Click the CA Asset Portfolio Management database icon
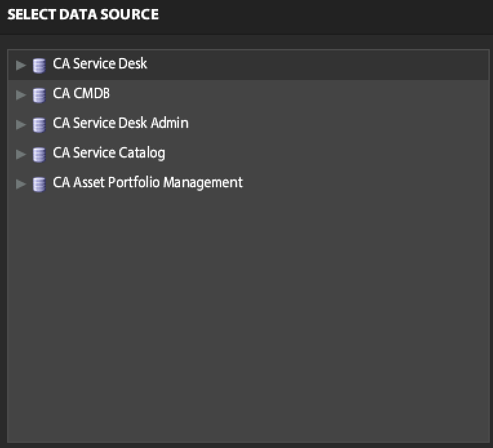This screenshot has height=448, width=493. pyautogui.click(x=39, y=184)
